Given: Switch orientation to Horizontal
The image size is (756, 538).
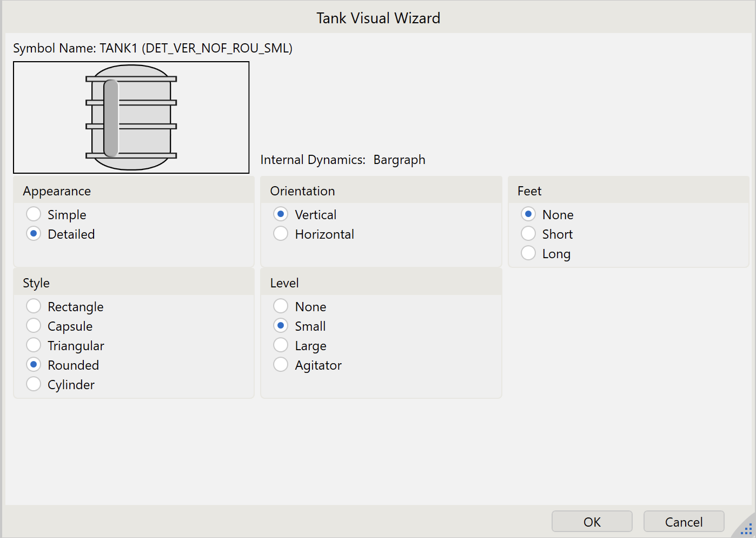Looking at the screenshot, I should [281, 234].
